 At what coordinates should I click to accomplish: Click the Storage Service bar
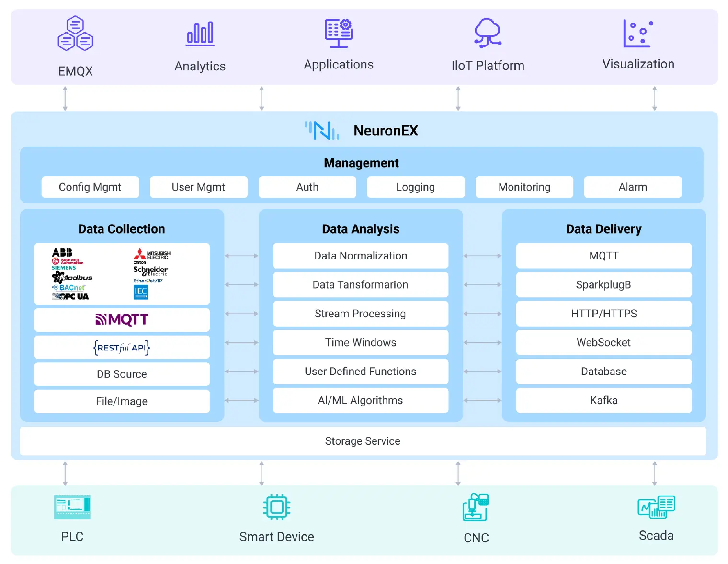click(x=363, y=441)
